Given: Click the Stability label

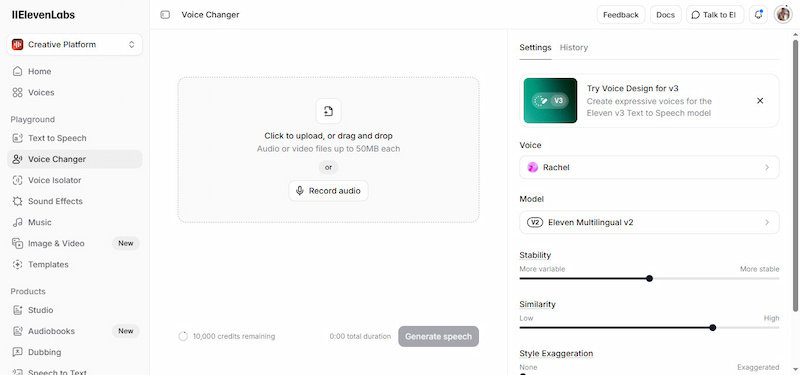Looking at the screenshot, I should click(535, 255).
